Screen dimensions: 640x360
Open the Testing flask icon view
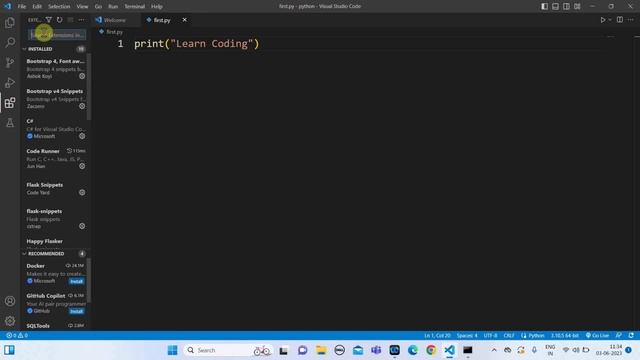coord(10,122)
